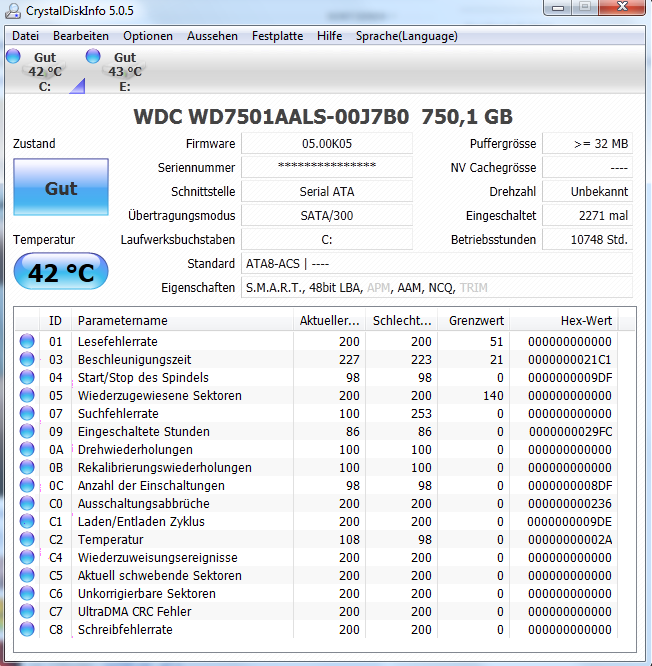
Task: Click hex value 0000000021C1
Action: (x=570, y=360)
